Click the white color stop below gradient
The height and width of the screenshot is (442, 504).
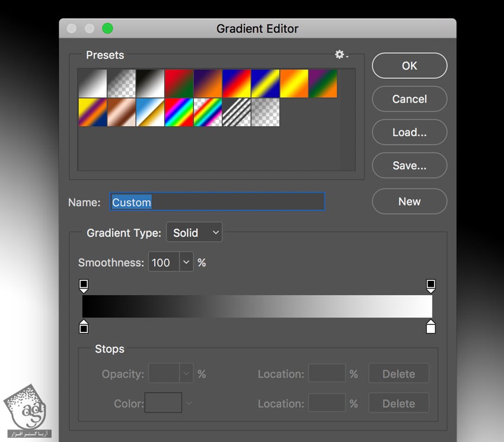431,327
